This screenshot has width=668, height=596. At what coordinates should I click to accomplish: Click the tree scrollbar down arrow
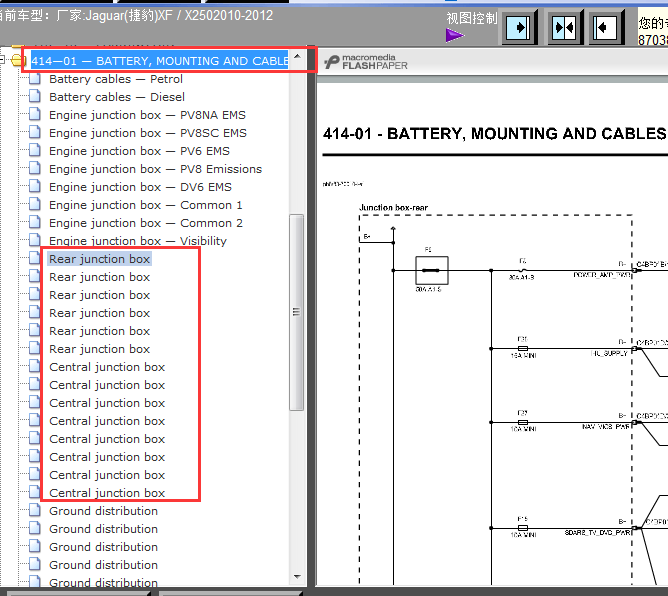pos(297,577)
